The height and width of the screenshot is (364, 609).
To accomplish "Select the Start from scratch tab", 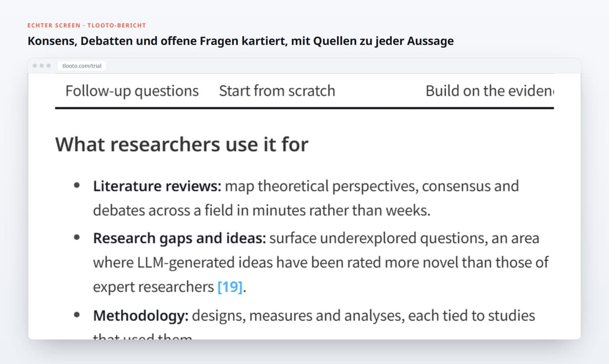I will coord(277,91).
